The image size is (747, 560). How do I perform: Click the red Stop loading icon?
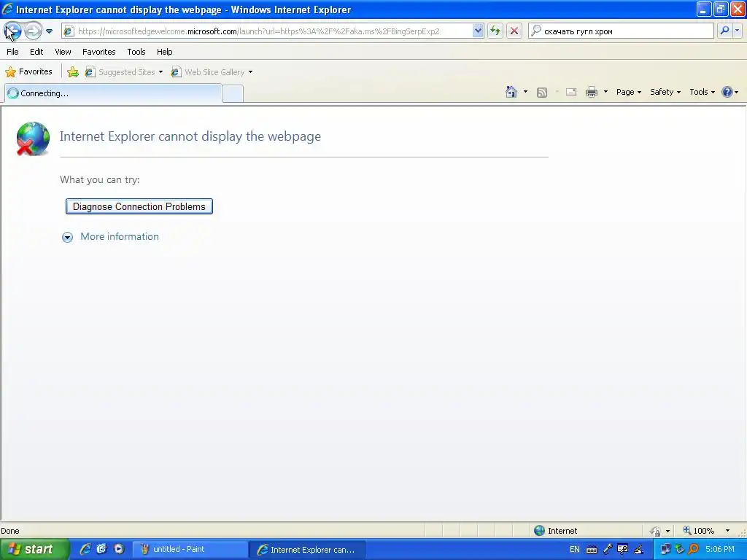514,31
